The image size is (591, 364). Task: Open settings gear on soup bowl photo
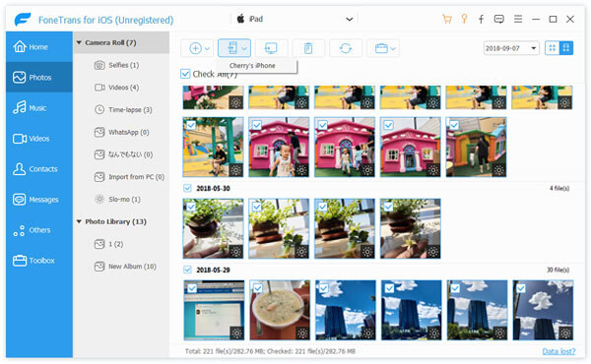tap(302, 333)
